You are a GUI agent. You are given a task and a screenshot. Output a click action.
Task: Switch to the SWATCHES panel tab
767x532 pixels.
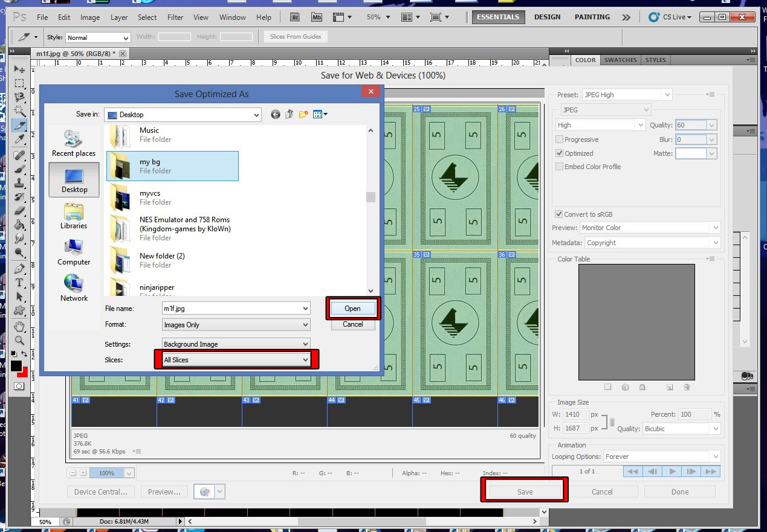click(x=621, y=60)
